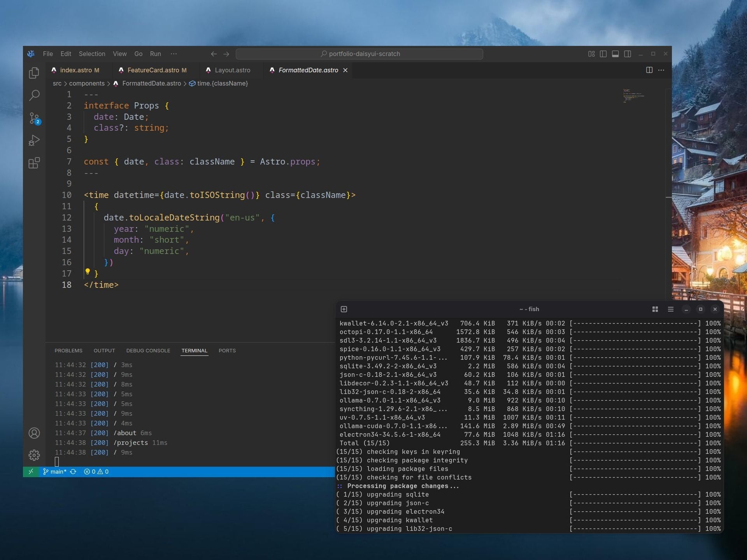Click the Customize Layout icon
The image size is (747, 560).
click(x=591, y=54)
